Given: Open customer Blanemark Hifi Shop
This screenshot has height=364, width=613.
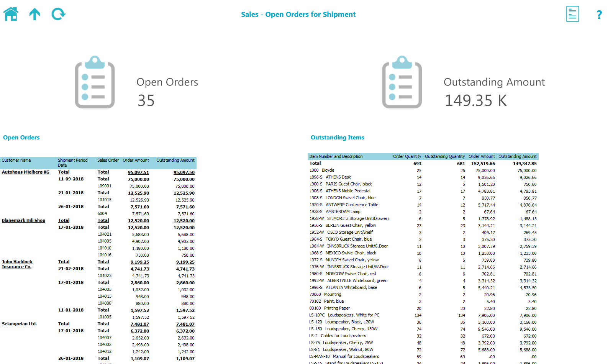Looking at the screenshot, I should pyautogui.click(x=23, y=220).
